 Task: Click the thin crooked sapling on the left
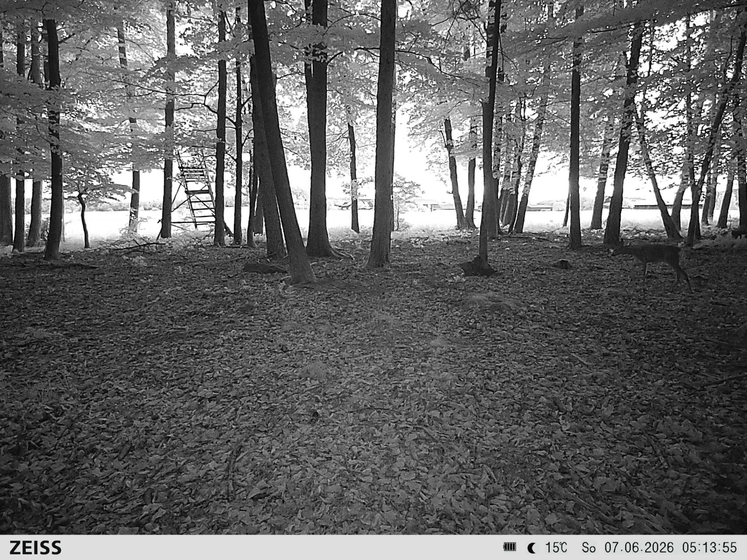pyautogui.click(x=84, y=220)
